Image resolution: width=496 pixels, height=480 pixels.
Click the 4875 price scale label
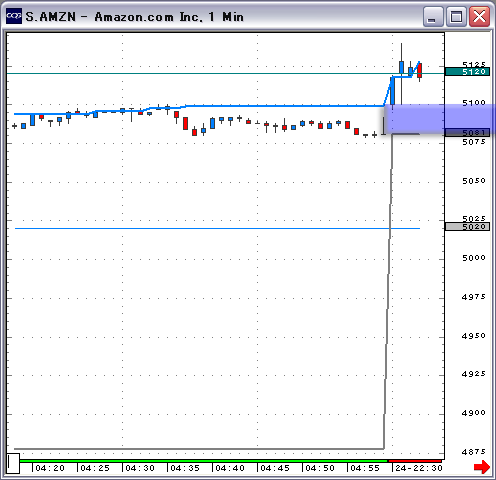[474, 452]
